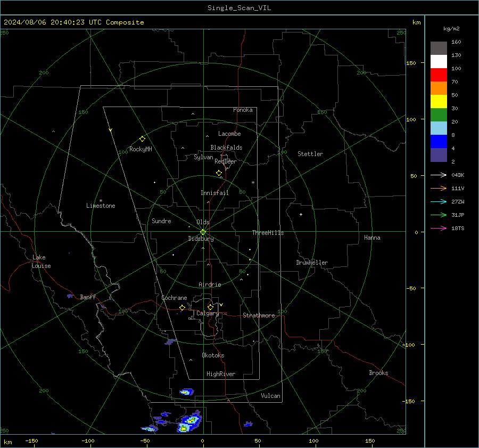479x448 pixels.
Task: Click the purple echo southwest of Calgary
Action: click(170, 341)
